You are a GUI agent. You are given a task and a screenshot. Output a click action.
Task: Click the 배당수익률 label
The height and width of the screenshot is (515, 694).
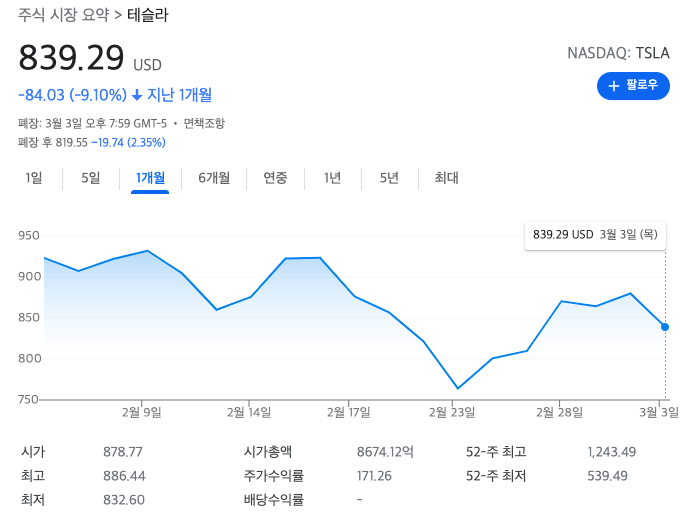tap(274, 500)
